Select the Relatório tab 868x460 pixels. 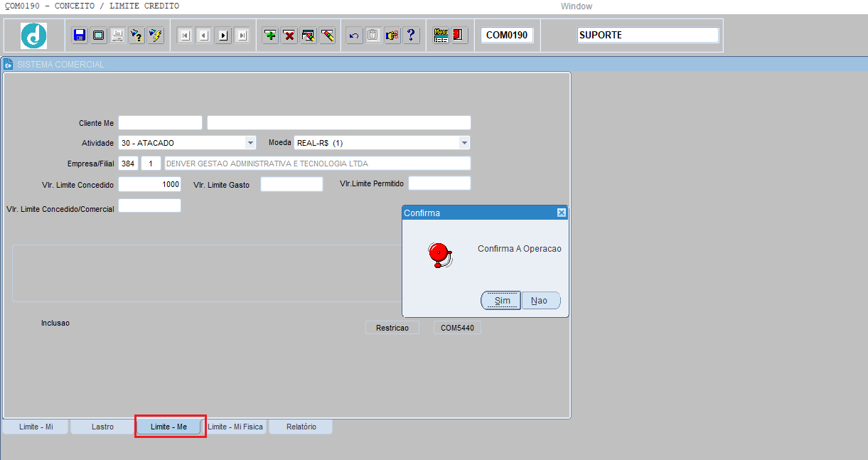[301, 427]
